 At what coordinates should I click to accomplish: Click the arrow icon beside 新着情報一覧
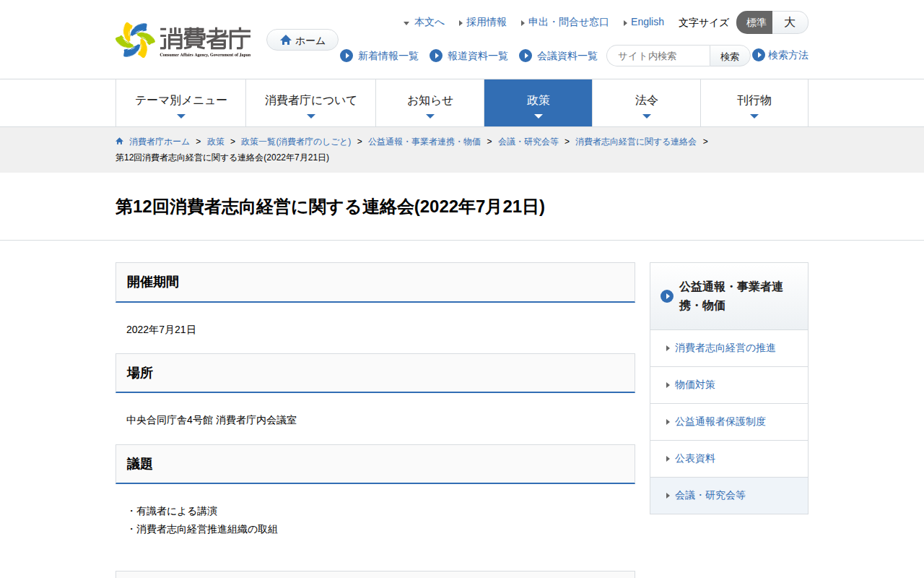[x=346, y=56]
